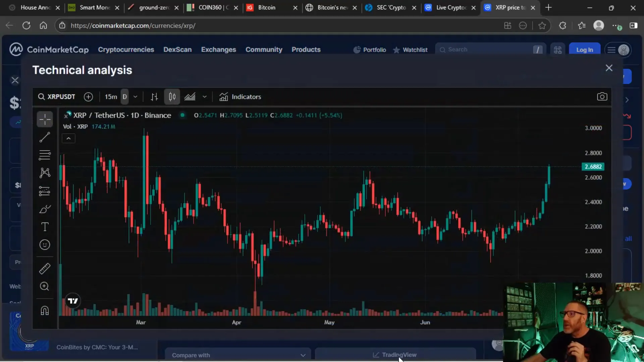This screenshot has width=644, height=362.
Task: Open the emoji icons tool
Action: [45, 245]
